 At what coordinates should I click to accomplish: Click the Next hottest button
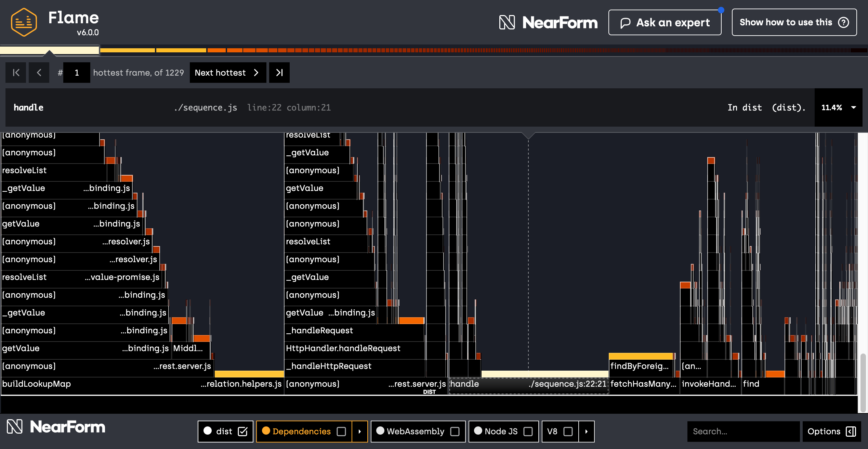click(227, 73)
